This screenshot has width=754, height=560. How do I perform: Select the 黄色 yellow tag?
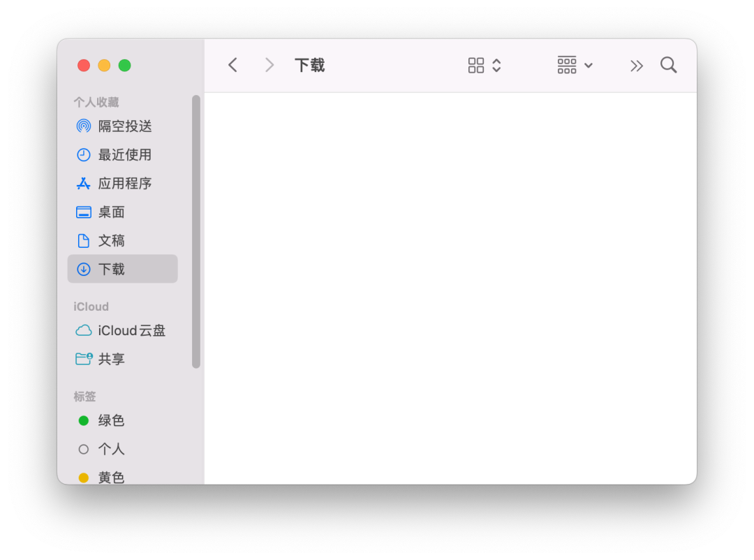[x=123, y=477]
